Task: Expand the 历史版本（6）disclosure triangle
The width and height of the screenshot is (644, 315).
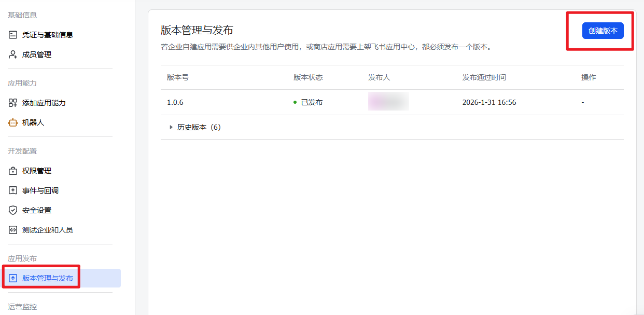Action: pyautogui.click(x=171, y=127)
